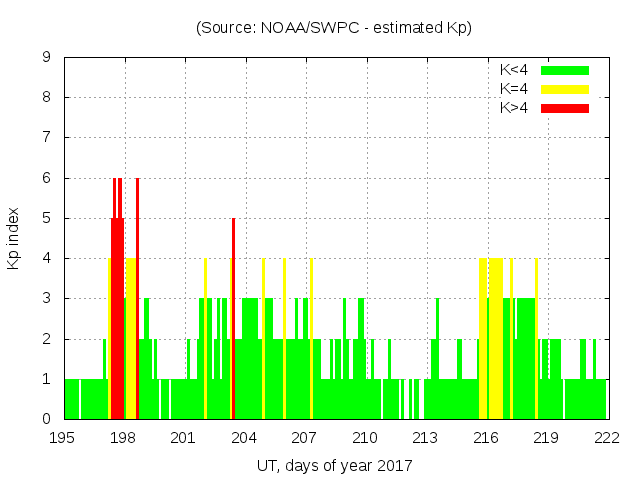
Task: Click the red K>4 legend swatch
Action: point(565,108)
